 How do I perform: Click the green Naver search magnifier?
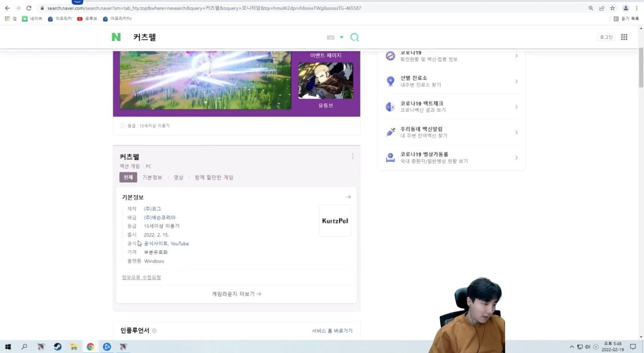point(355,37)
